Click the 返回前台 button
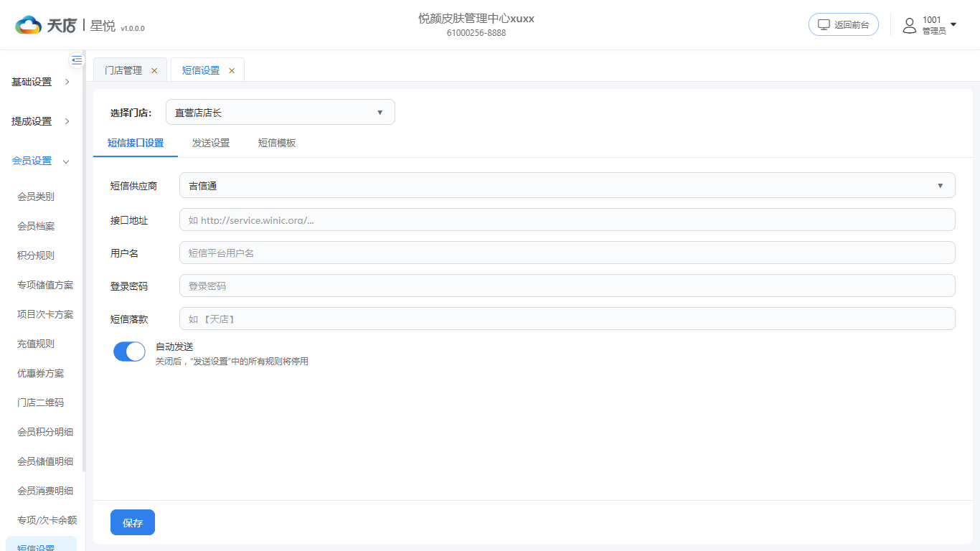 pos(844,24)
